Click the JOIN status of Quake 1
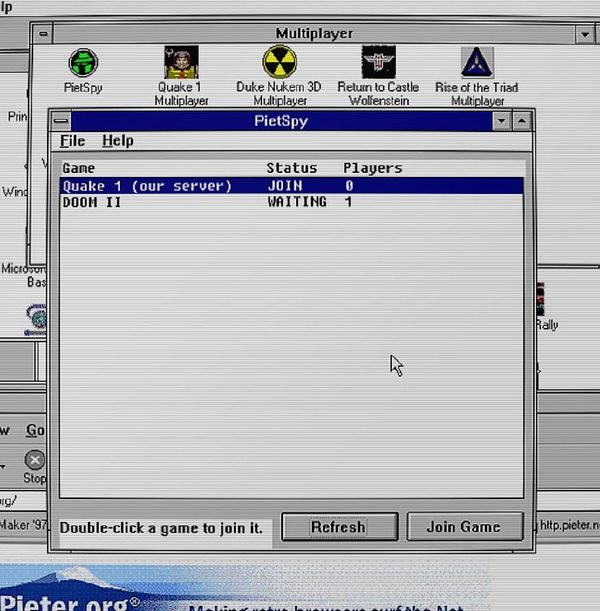 pos(285,186)
